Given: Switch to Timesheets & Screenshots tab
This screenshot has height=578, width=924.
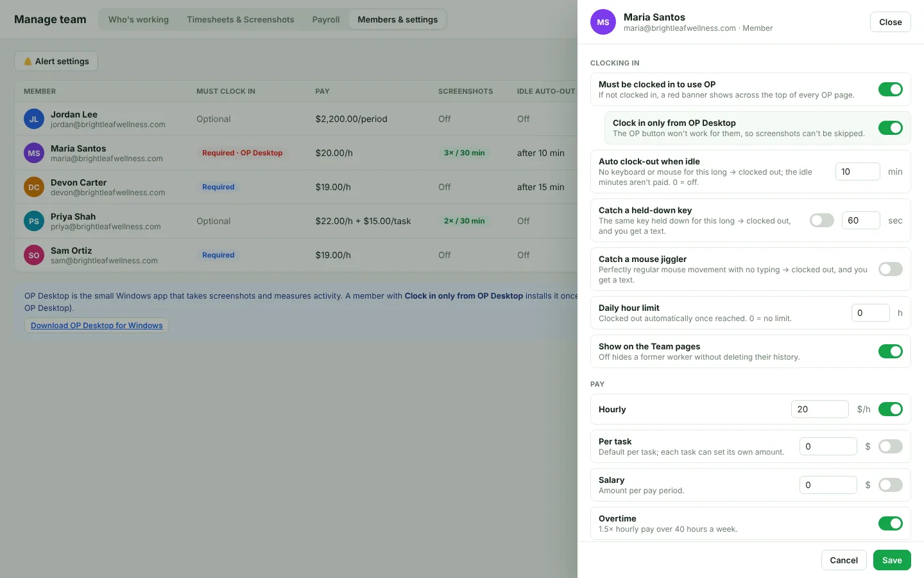Looking at the screenshot, I should tap(241, 19).
